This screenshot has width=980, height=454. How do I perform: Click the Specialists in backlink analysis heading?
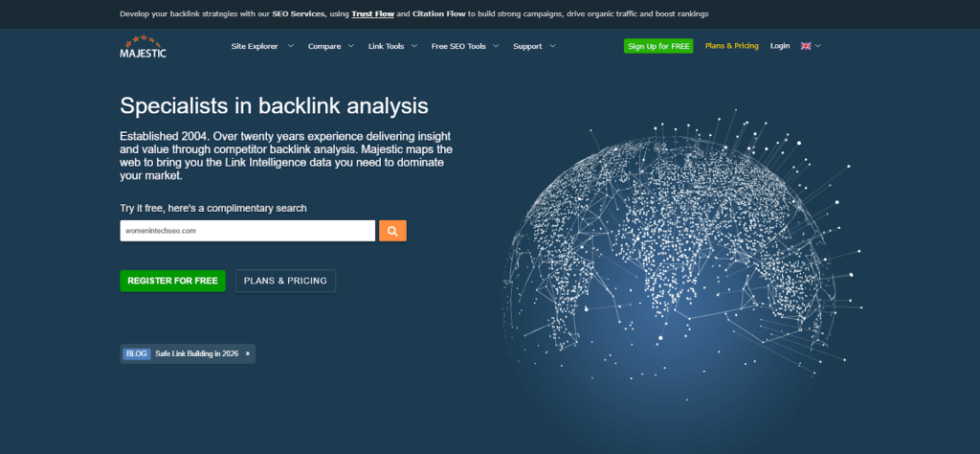coord(274,105)
